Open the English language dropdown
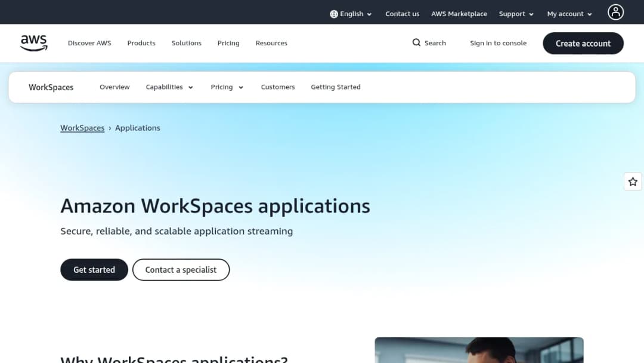644x363 pixels. coord(351,14)
